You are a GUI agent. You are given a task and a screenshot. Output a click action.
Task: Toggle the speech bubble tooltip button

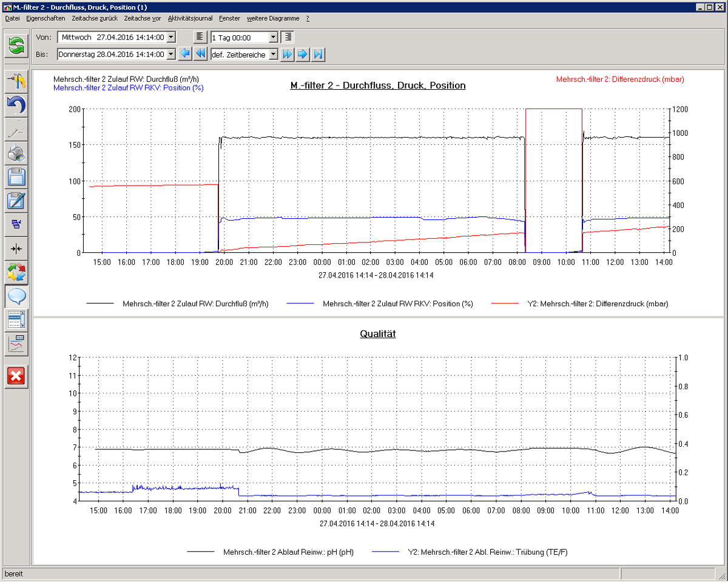(x=16, y=296)
